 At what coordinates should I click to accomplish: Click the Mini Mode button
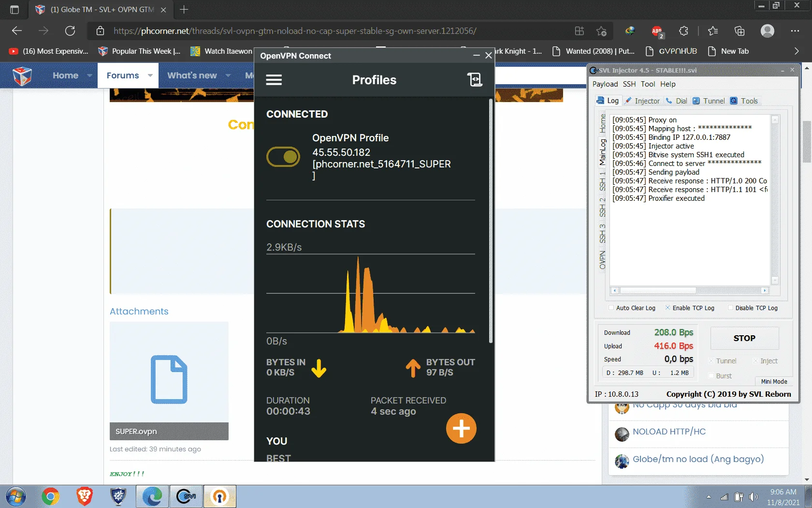coord(774,381)
